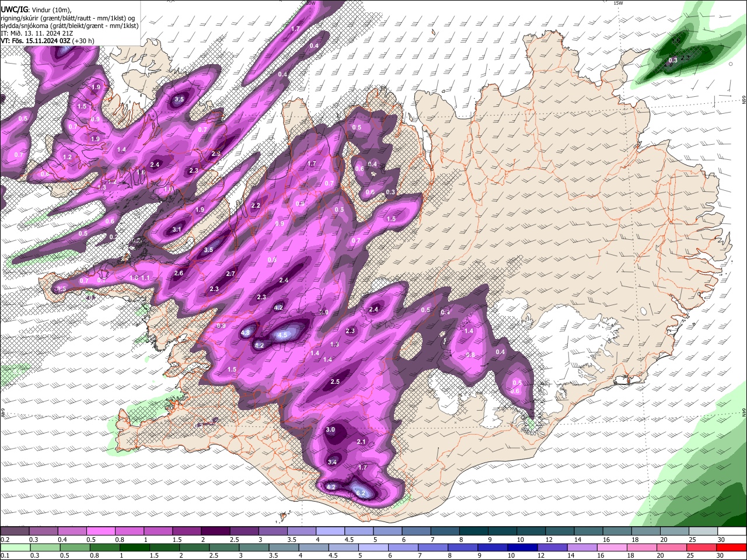Pick the lavender 14 rain scale swatch
This screenshot has width=747, height=560.
(x=581, y=548)
